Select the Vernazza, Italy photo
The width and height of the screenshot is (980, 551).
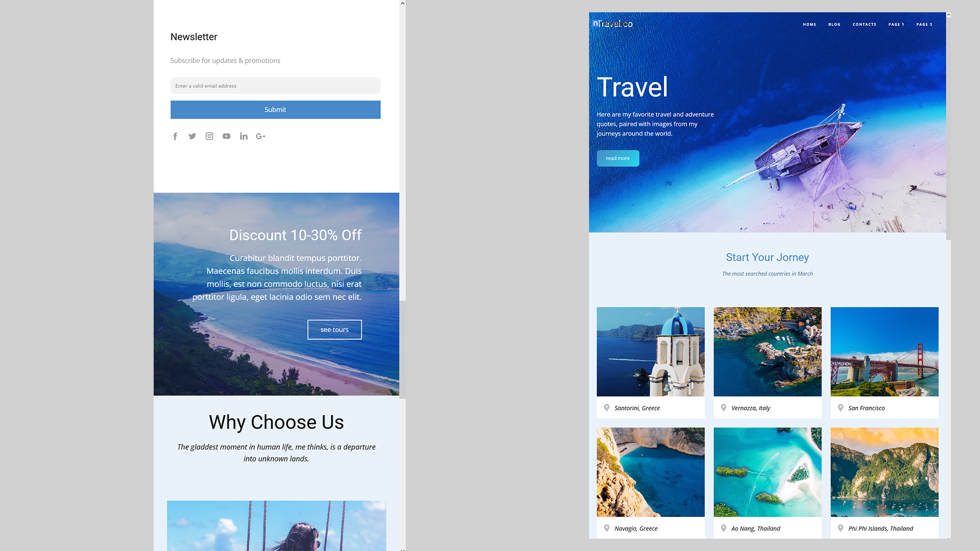767,352
